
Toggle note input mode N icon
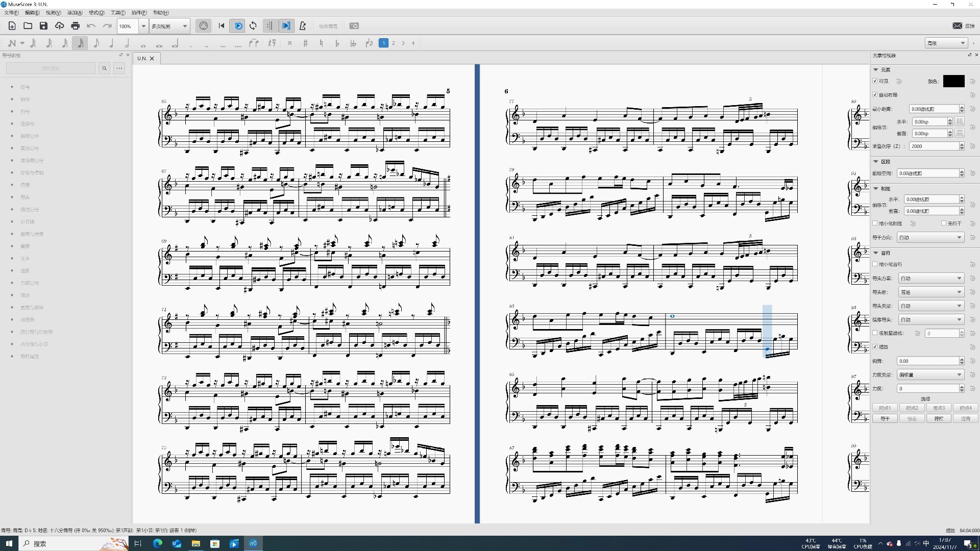tap(12, 43)
